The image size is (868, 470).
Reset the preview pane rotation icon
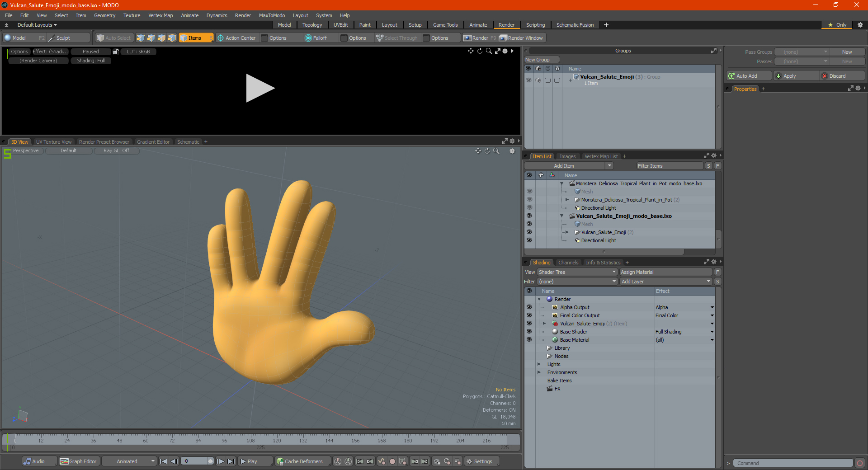[480, 51]
